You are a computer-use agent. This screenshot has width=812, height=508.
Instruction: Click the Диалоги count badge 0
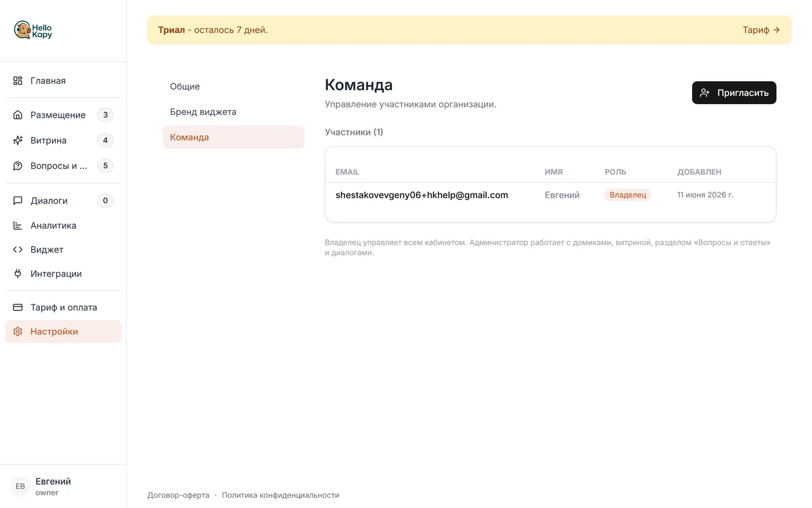105,201
